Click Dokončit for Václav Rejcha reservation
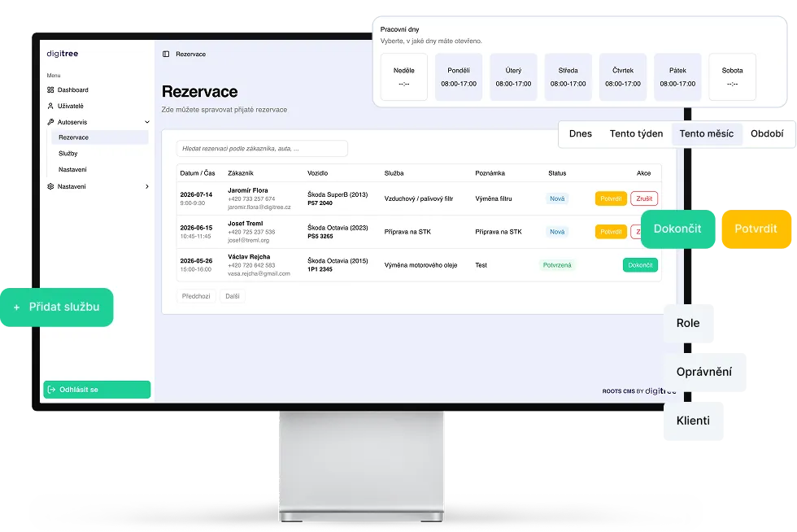Screen dimensions: 797x532 coord(640,265)
